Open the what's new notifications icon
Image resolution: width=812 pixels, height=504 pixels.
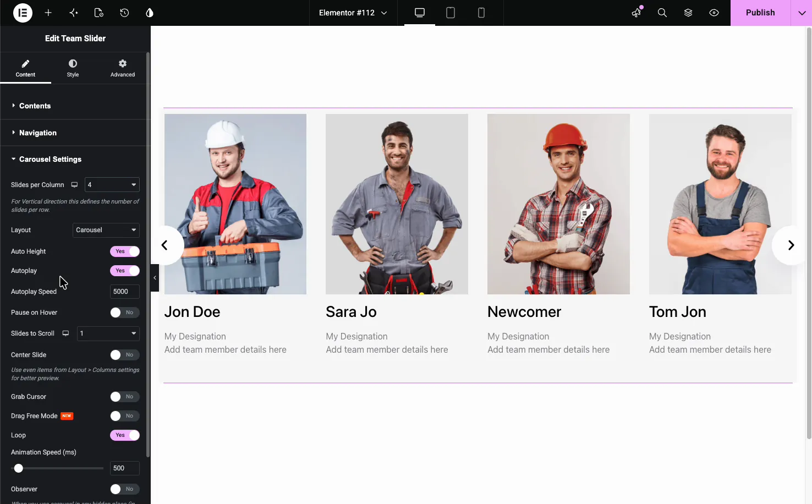tap(637, 13)
